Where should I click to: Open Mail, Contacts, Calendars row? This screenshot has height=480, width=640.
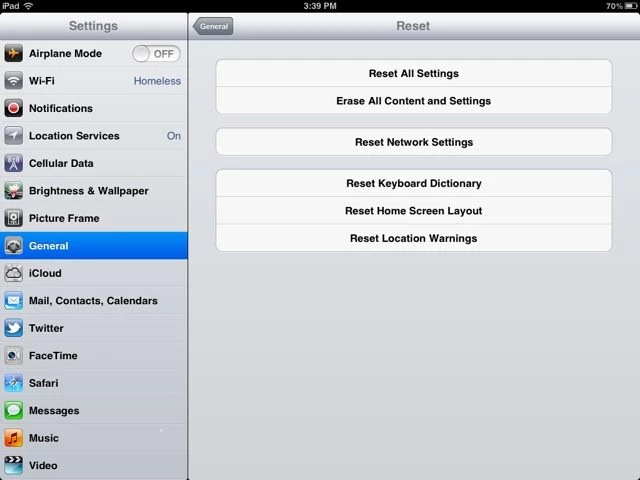pyautogui.click(x=94, y=300)
